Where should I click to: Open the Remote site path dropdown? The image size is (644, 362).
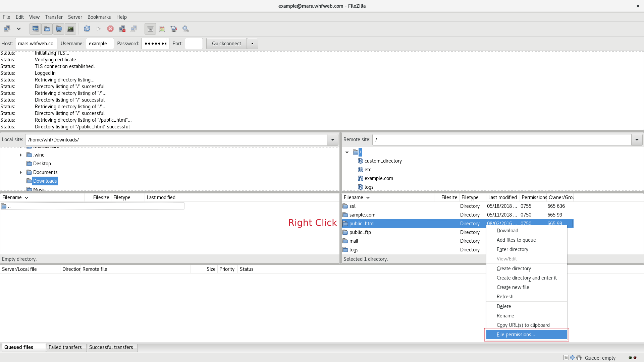(x=636, y=139)
